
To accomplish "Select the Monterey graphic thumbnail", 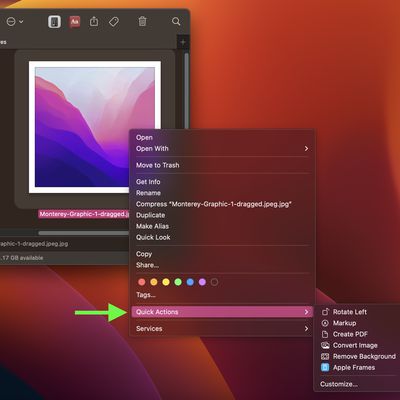I will 95,127.
